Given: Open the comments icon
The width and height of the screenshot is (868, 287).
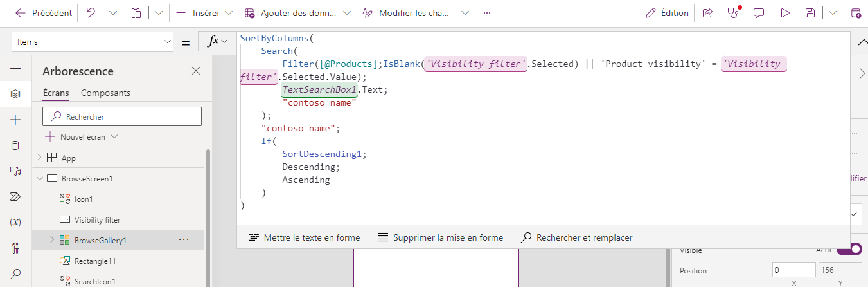Looking at the screenshot, I should (x=759, y=13).
